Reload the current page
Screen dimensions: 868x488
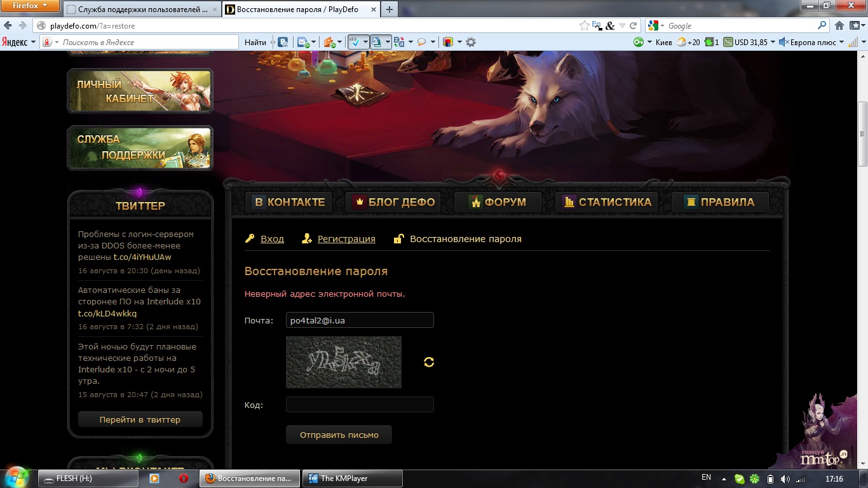tap(634, 26)
